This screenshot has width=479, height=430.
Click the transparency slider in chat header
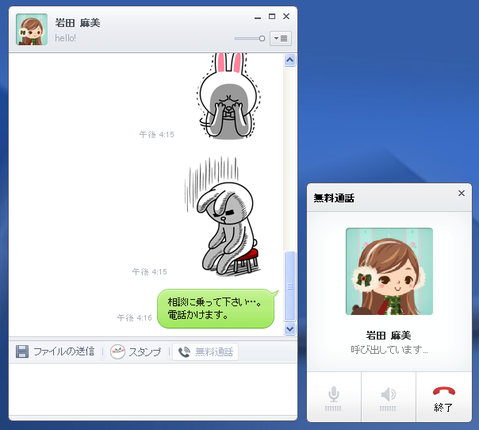coord(250,38)
